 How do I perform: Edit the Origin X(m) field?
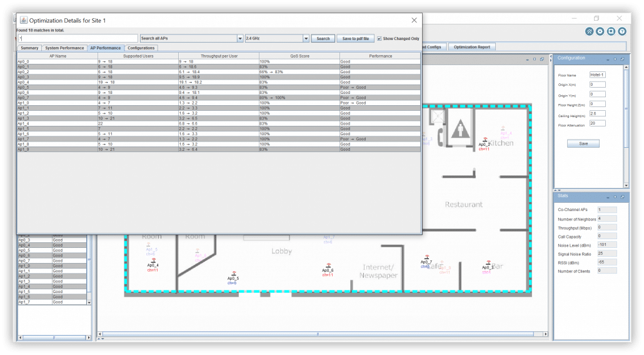coord(598,85)
